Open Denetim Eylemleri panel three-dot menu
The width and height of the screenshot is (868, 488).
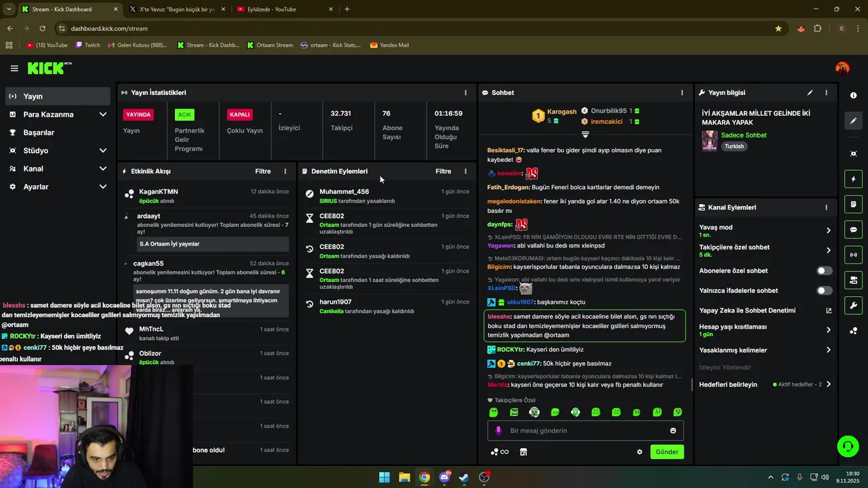[x=465, y=171]
